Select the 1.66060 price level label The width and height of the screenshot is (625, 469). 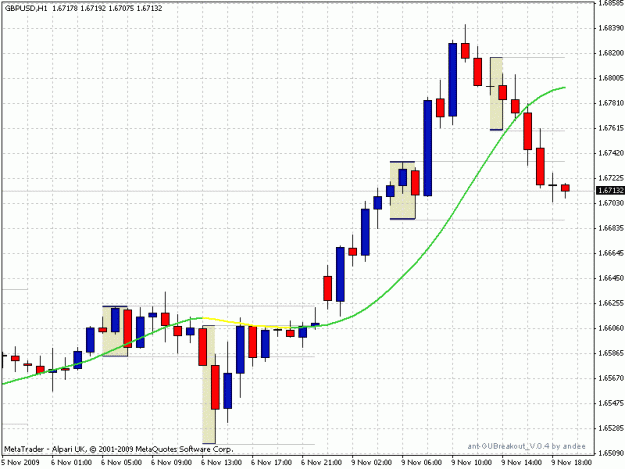pyautogui.click(x=611, y=328)
